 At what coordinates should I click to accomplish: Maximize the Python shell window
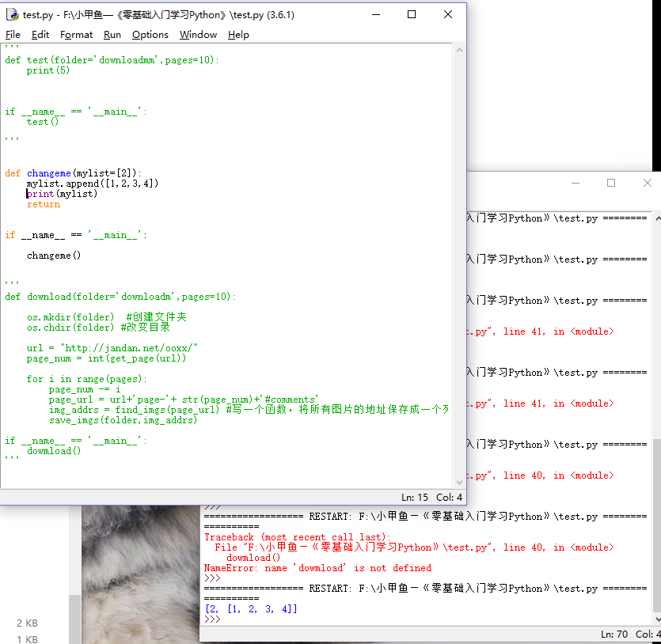click(611, 183)
